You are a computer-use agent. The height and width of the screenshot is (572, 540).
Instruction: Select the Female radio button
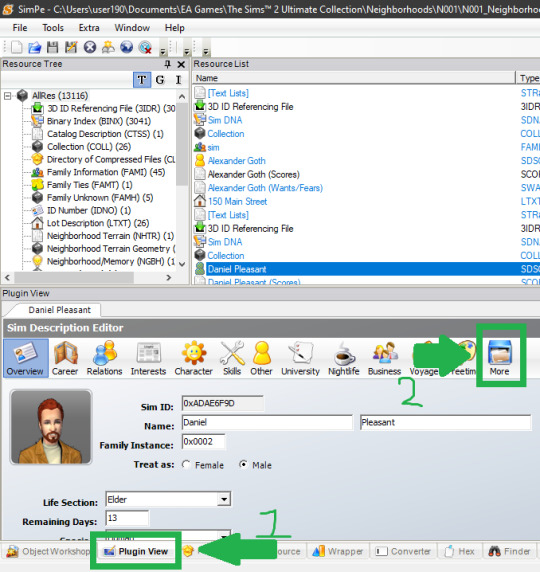click(186, 464)
